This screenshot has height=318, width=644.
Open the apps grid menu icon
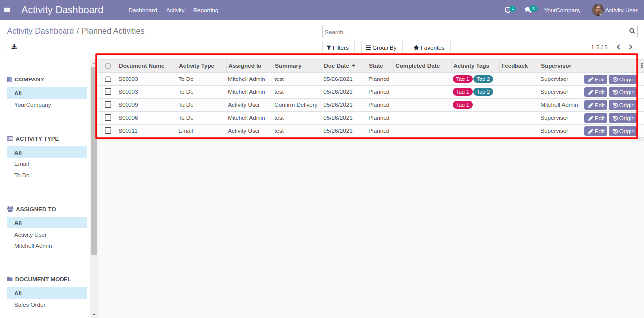(x=7, y=10)
